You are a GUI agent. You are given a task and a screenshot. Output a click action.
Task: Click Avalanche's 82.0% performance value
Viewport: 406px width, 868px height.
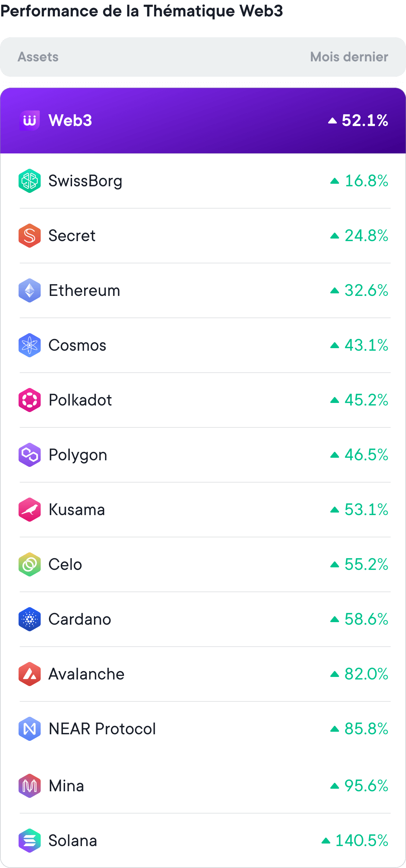pos(366,674)
